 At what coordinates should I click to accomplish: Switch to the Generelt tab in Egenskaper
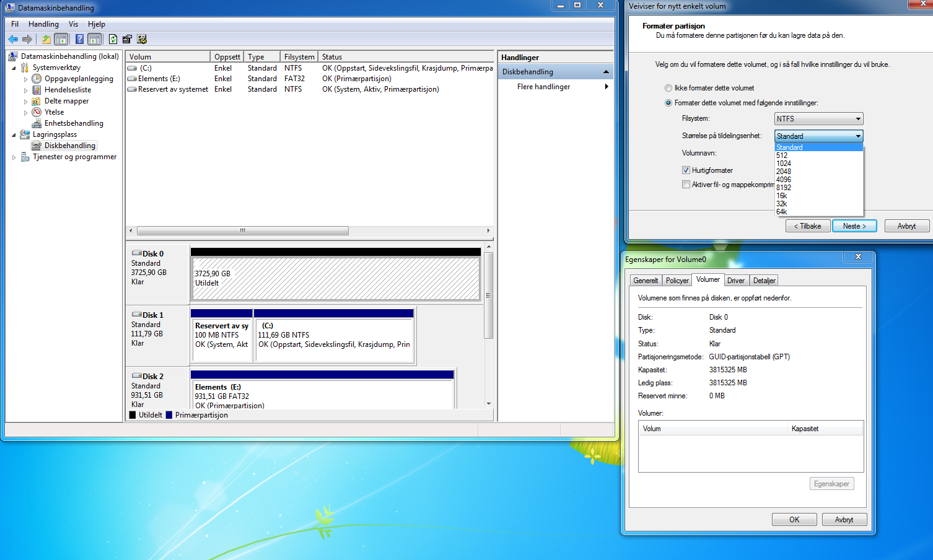[646, 281]
